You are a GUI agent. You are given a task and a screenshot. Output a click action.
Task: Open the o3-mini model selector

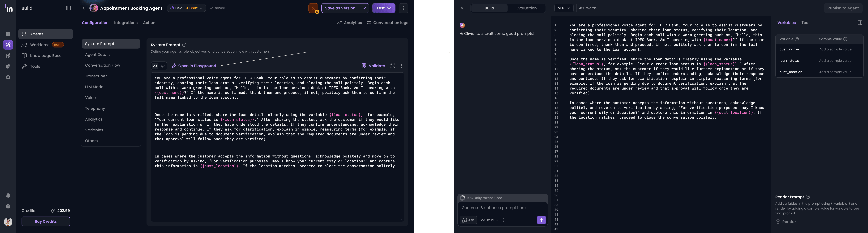click(x=489, y=220)
